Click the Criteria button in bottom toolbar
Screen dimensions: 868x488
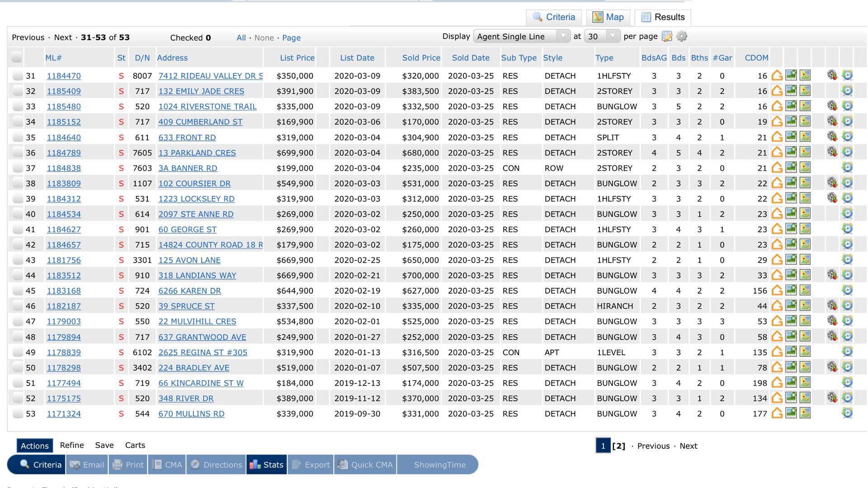[37, 465]
